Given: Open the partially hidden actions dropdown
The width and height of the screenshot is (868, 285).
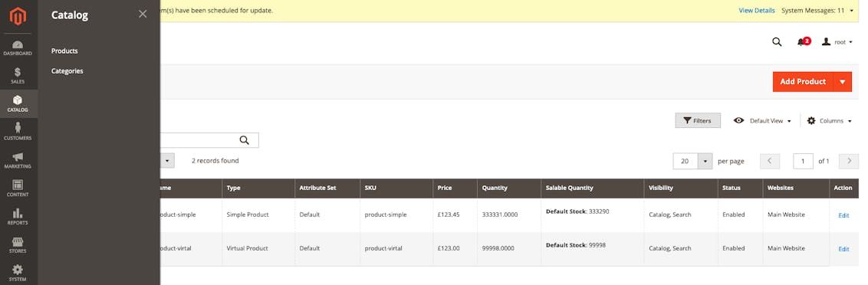Looking at the screenshot, I should tap(167, 161).
